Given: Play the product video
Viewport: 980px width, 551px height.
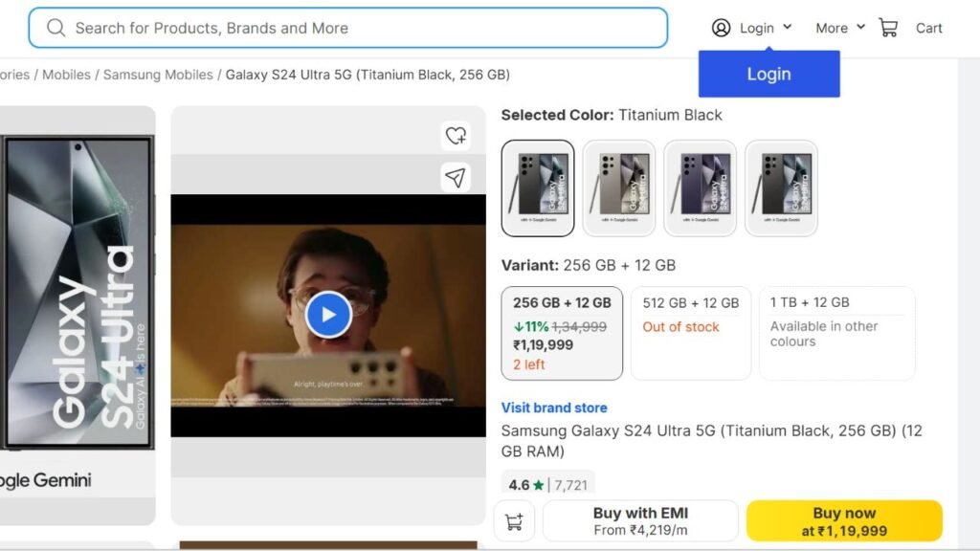Looking at the screenshot, I should point(329,315).
